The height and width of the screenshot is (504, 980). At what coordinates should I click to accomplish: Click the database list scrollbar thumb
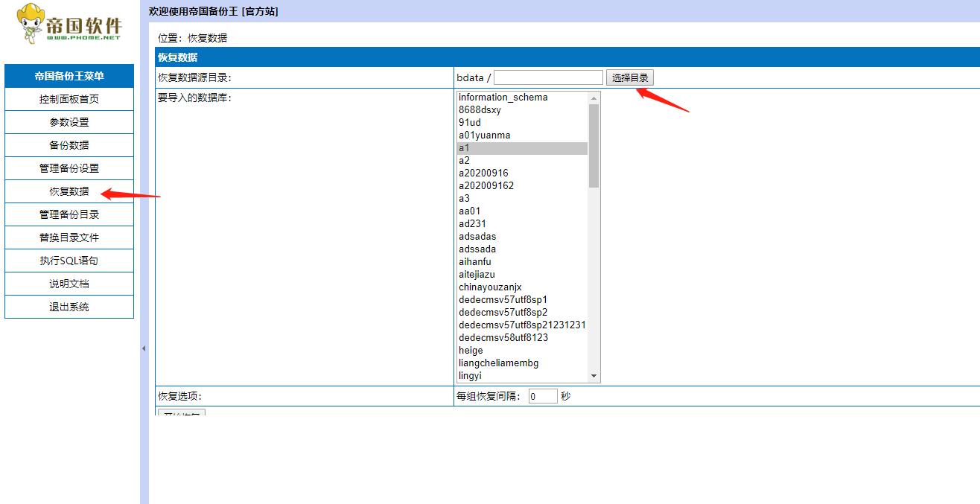(x=594, y=145)
